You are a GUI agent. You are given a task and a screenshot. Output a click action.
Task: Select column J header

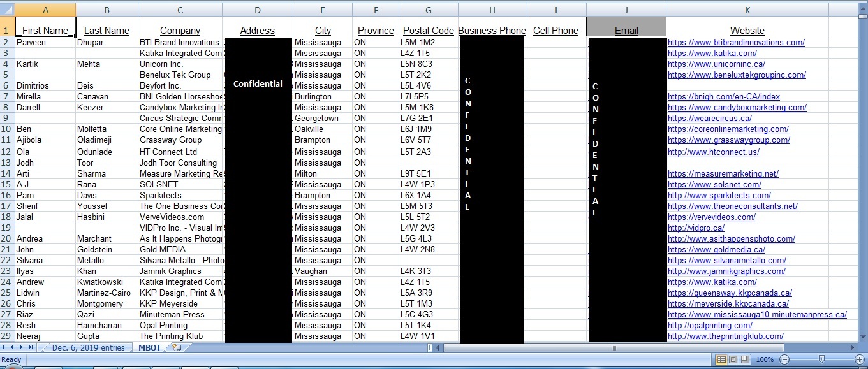pyautogui.click(x=626, y=10)
